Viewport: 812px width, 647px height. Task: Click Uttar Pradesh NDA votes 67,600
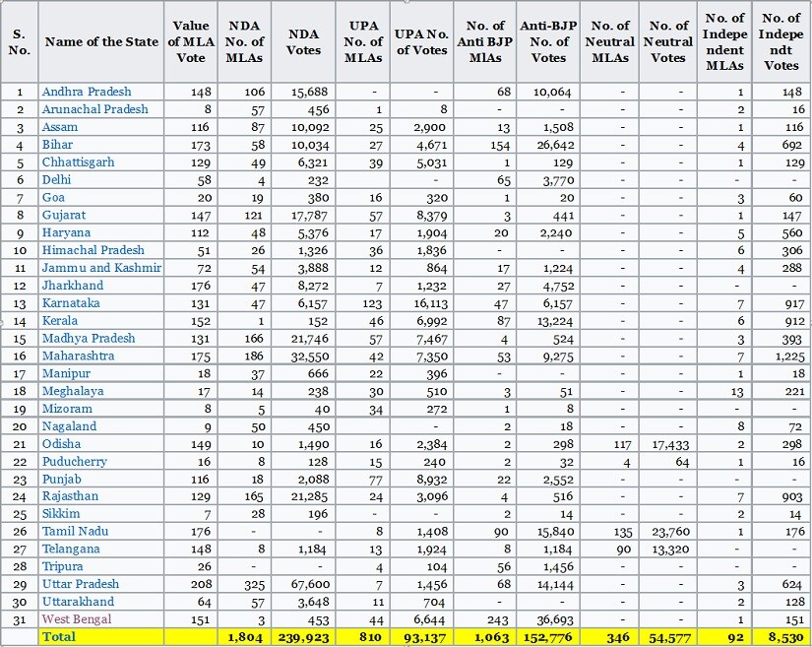pos(310,585)
